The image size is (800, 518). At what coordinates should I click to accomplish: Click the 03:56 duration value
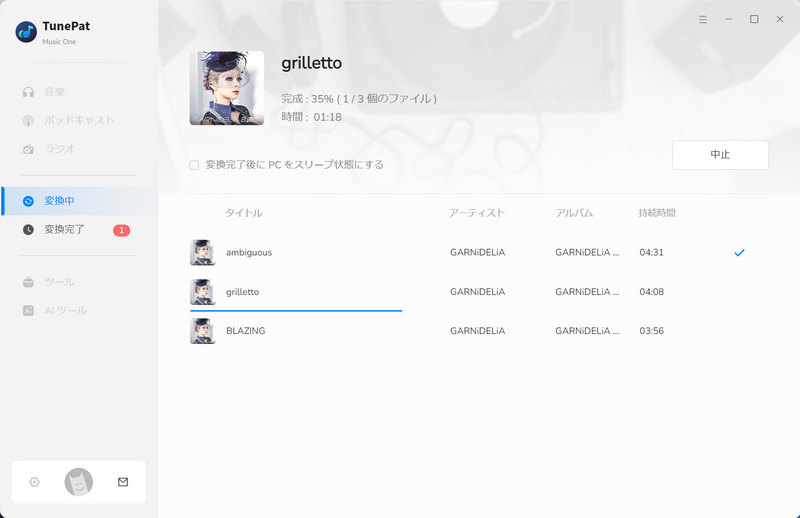(652, 331)
